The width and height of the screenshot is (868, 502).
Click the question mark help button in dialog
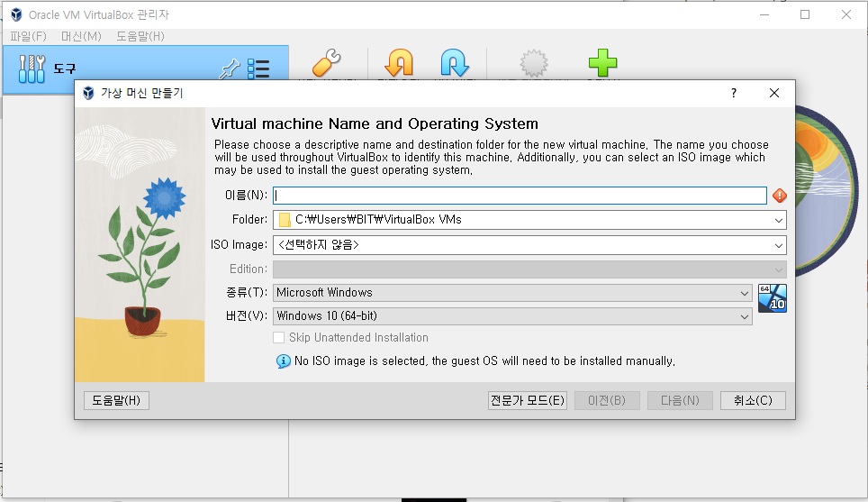[x=734, y=93]
